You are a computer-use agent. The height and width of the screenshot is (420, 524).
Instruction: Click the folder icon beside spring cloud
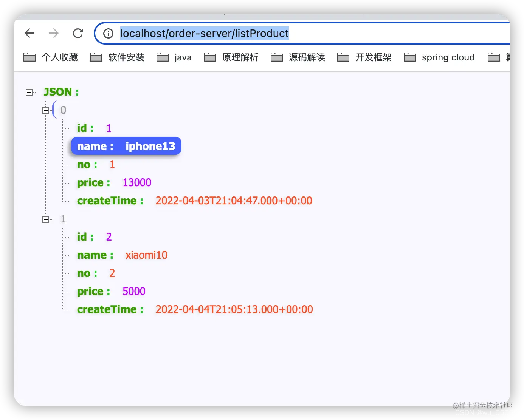point(410,57)
